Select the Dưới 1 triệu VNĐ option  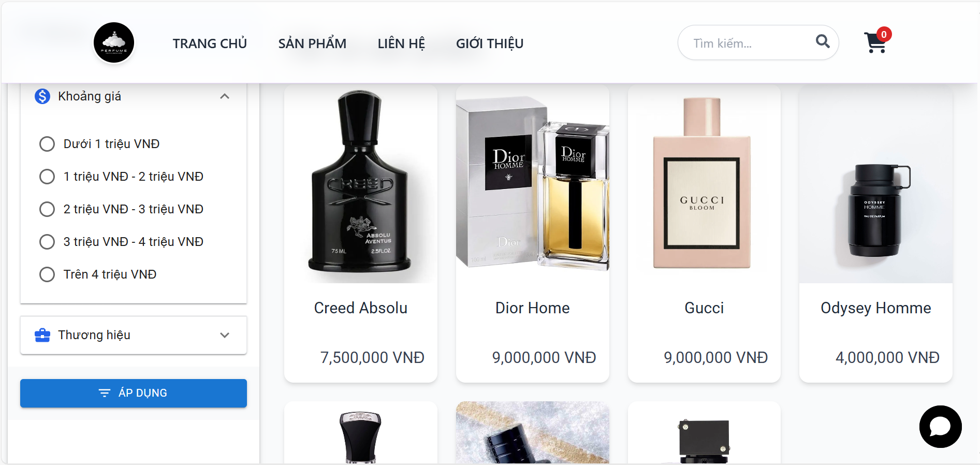[99, 144]
